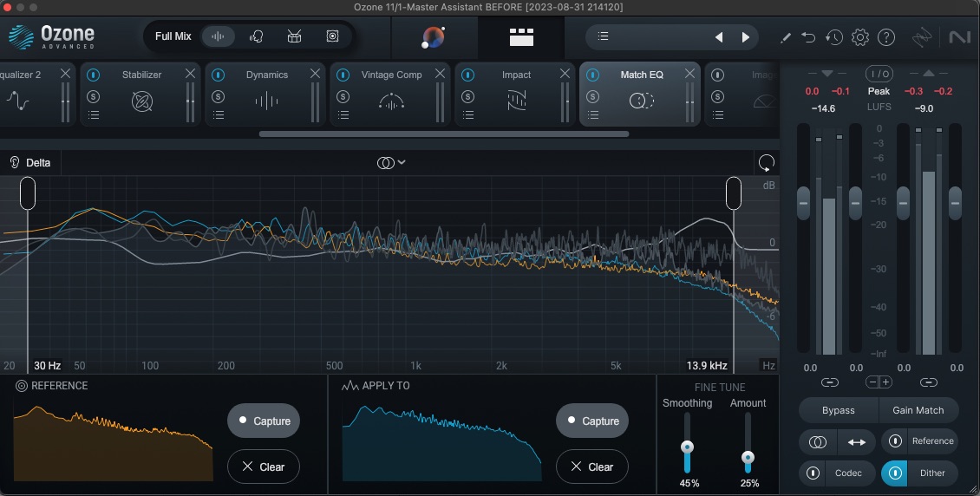Click the stereo swap arrows icon
980x496 pixels.
click(856, 442)
